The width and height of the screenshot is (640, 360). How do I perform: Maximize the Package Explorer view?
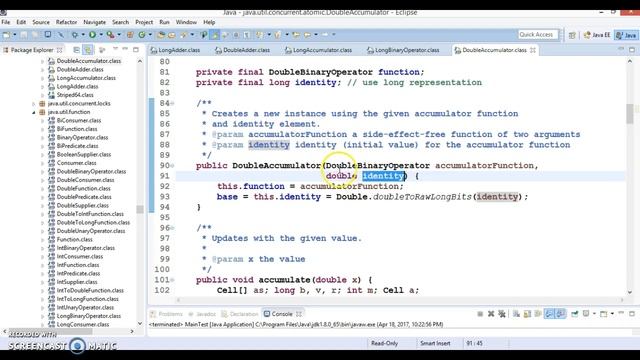click(x=136, y=50)
